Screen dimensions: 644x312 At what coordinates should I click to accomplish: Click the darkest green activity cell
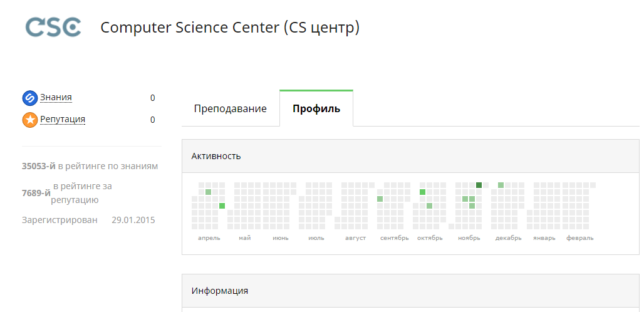click(x=479, y=185)
